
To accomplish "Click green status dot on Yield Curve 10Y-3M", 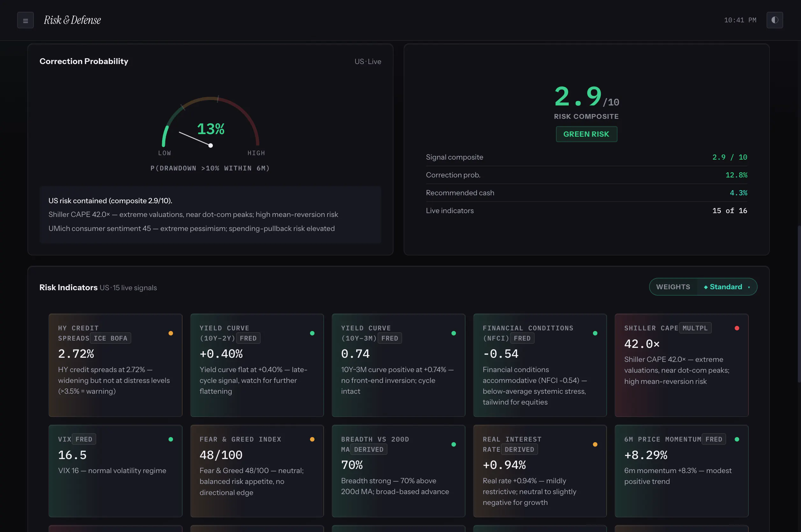I will [x=454, y=333].
